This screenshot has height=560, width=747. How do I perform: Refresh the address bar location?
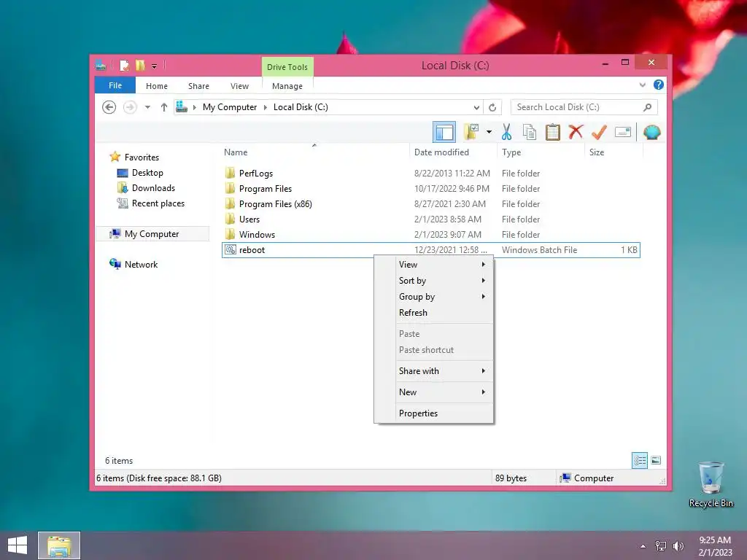click(492, 107)
